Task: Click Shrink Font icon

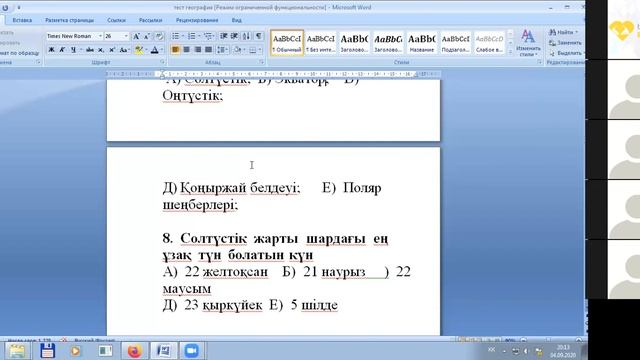Action: 147,36
